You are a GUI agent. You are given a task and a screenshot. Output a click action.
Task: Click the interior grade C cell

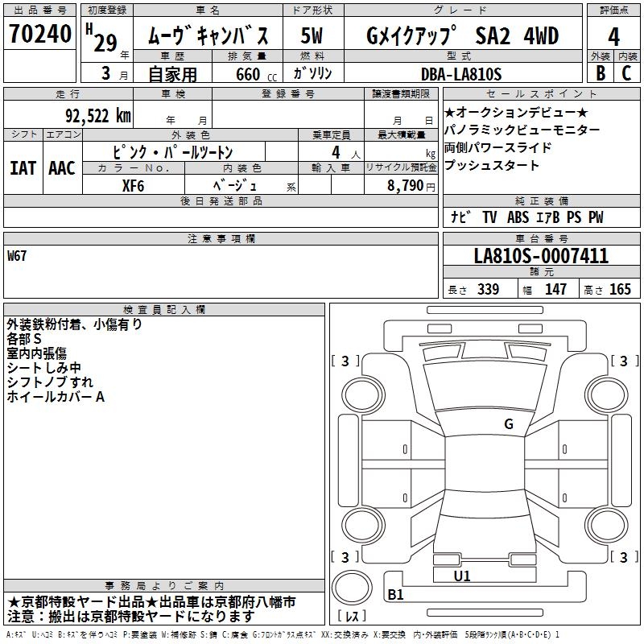(626, 73)
